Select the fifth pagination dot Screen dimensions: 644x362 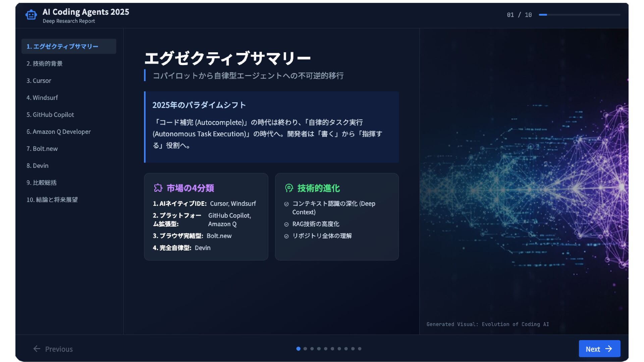(326, 349)
